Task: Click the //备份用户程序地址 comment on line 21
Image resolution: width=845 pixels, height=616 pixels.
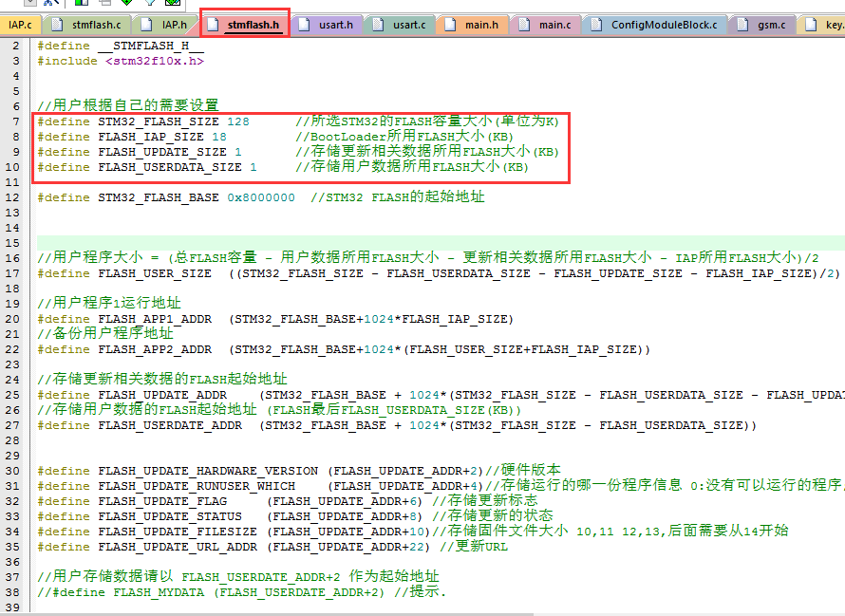Action: click(x=105, y=333)
